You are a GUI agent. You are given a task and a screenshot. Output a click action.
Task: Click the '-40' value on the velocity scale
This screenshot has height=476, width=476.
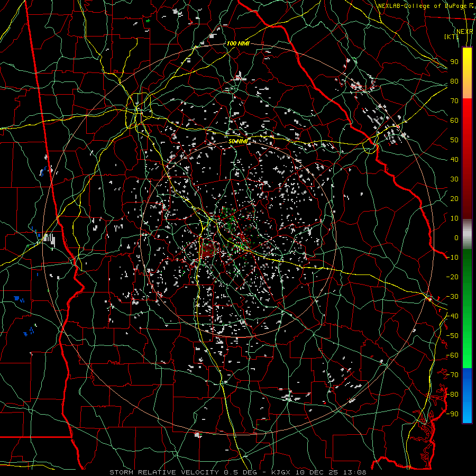452,316
